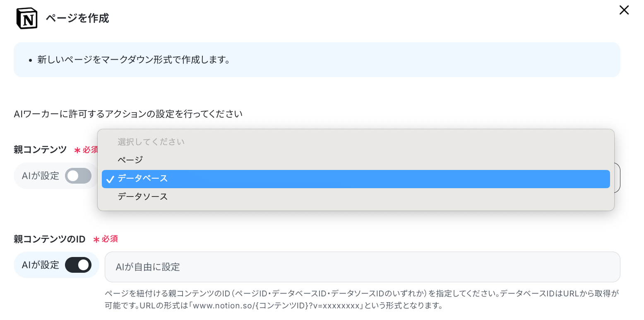Image resolution: width=644 pixels, height=320 pixels.
Task: Click the AIが自由に設定 input field
Action: point(362,267)
